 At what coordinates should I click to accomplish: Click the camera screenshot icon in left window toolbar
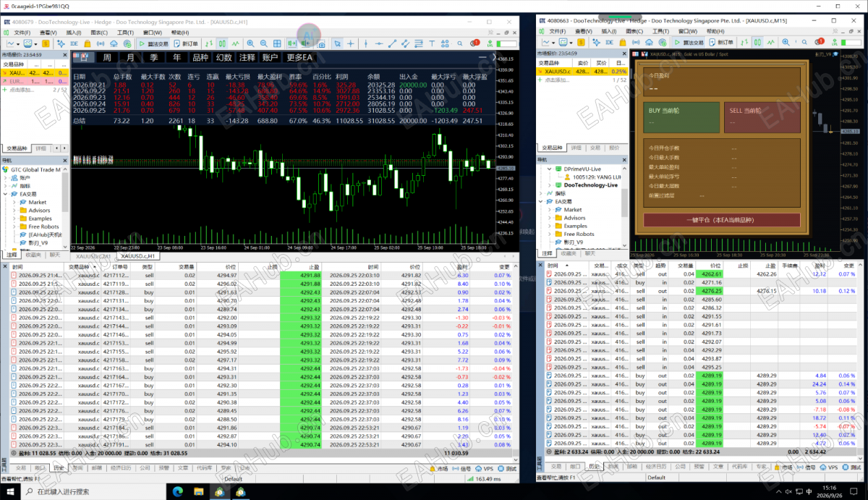coord(321,43)
